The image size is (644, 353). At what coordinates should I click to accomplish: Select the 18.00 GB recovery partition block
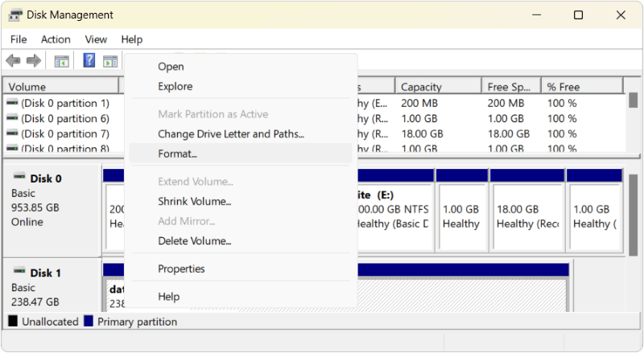tap(526, 215)
